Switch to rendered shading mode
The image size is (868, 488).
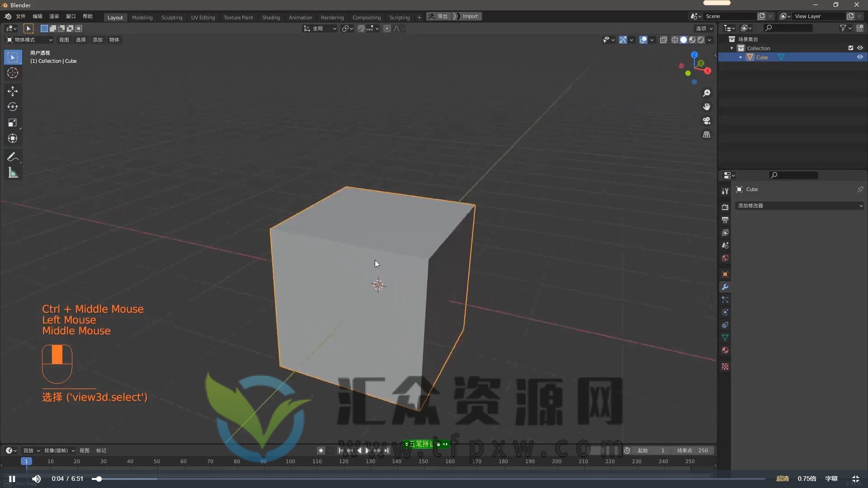coord(701,40)
